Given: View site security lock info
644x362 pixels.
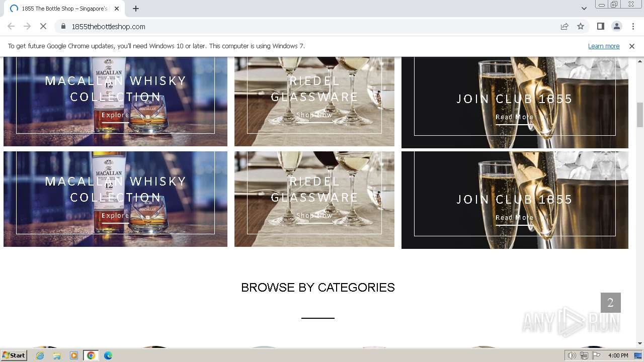Looking at the screenshot, I should (x=63, y=26).
